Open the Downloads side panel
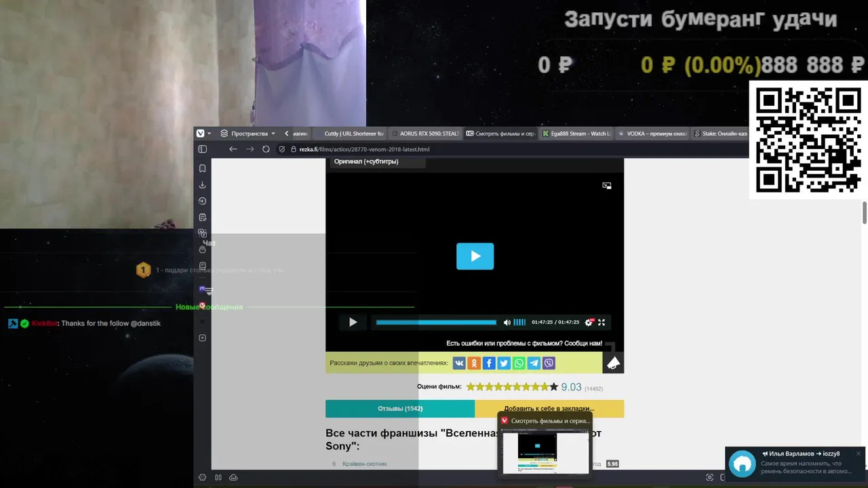 coord(202,184)
